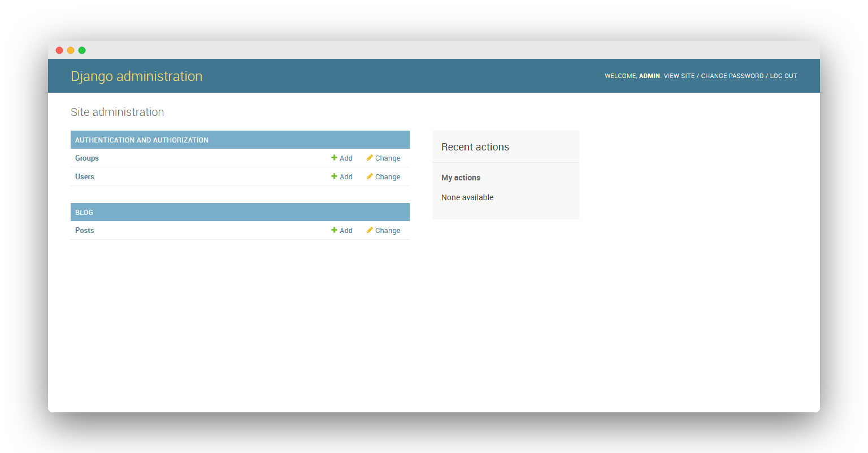This screenshot has height=453, width=868.
Task: Open the Users model link
Action: (x=85, y=177)
